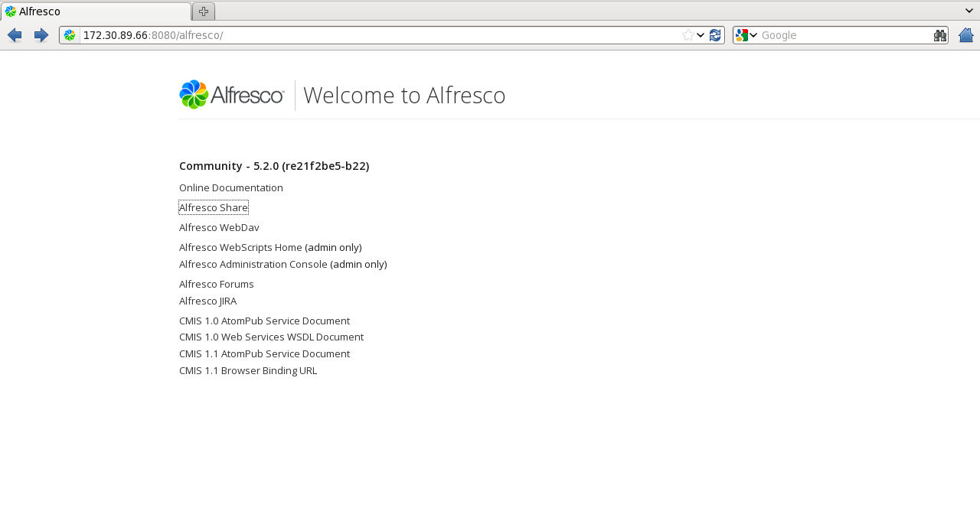Viewport: 980px width, 508px height.
Task: Click the Community - 5.2.0 version text
Action: click(x=274, y=166)
